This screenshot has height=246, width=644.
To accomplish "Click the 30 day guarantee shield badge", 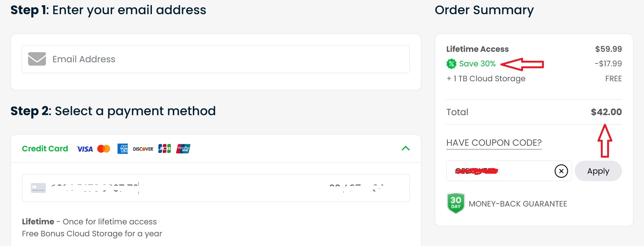I will [456, 203].
